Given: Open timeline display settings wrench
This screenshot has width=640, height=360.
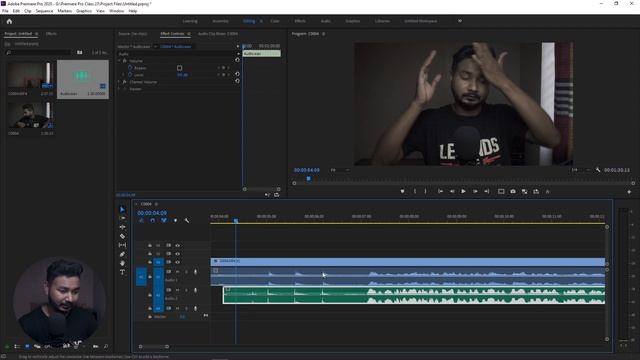Looking at the screenshot, I should tap(187, 220).
